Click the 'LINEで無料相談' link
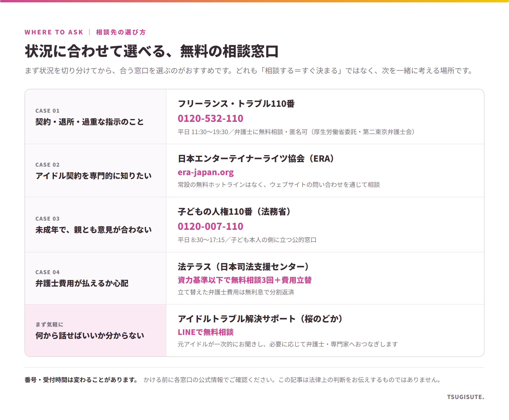Image resolution: width=509 pixels, height=420 pixels. [x=206, y=332]
